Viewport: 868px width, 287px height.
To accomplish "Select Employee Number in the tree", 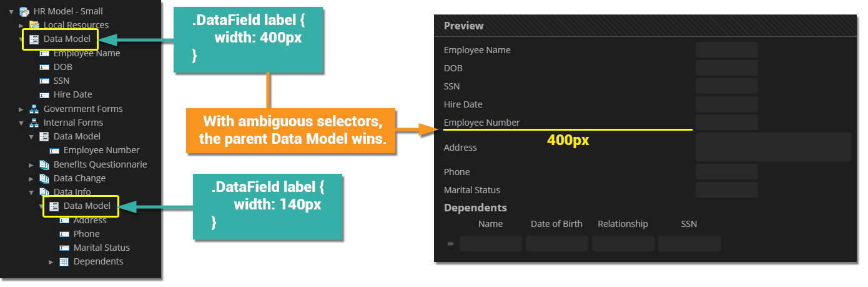I will pyautogui.click(x=101, y=150).
